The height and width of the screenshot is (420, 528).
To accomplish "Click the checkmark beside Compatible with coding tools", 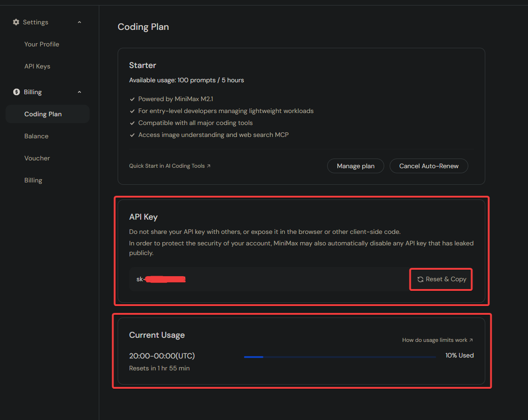I will 132,123.
